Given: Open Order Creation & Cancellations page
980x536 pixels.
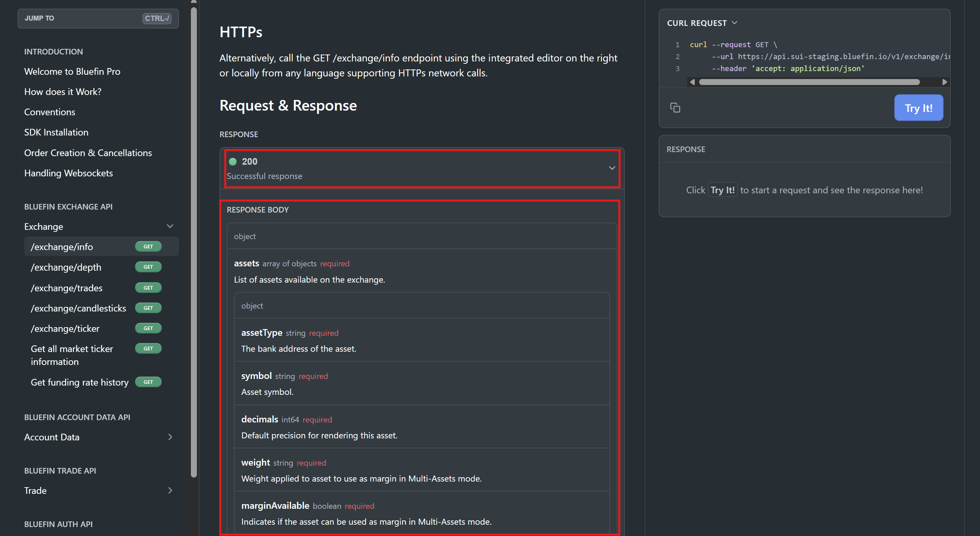Looking at the screenshot, I should [x=88, y=153].
